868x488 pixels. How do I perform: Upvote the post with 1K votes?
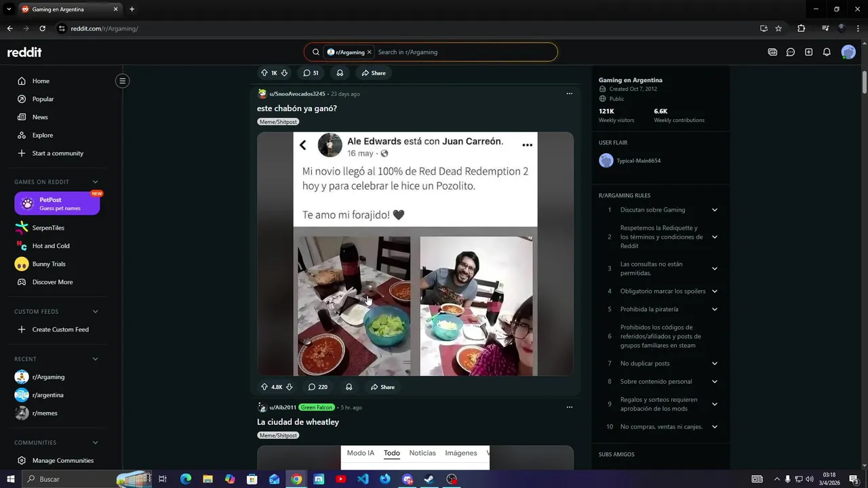pyautogui.click(x=264, y=73)
